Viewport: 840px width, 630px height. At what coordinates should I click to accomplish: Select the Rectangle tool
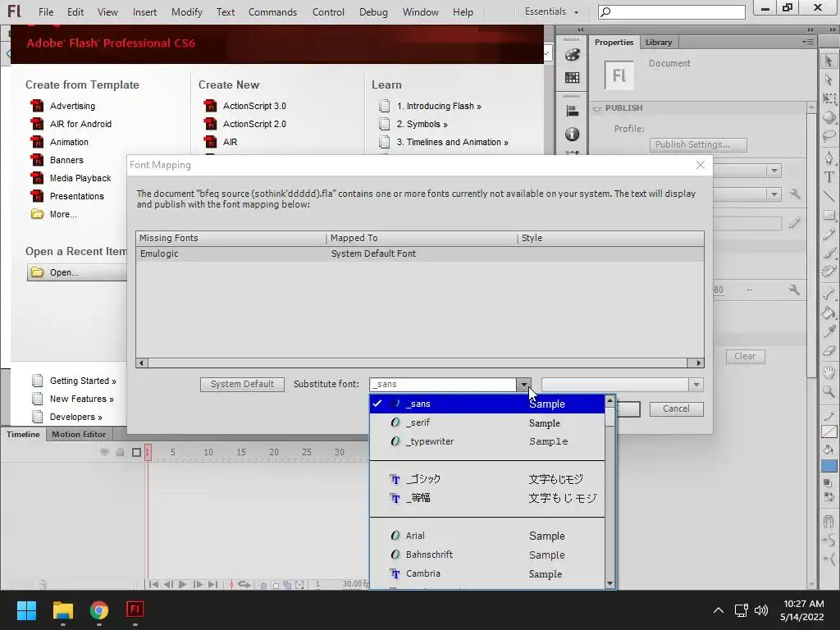(829, 215)
